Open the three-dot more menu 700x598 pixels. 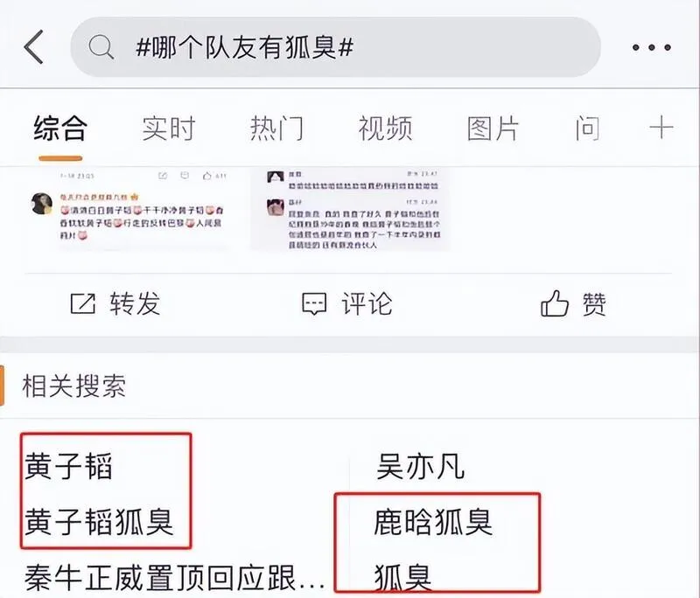coord(651,47)
